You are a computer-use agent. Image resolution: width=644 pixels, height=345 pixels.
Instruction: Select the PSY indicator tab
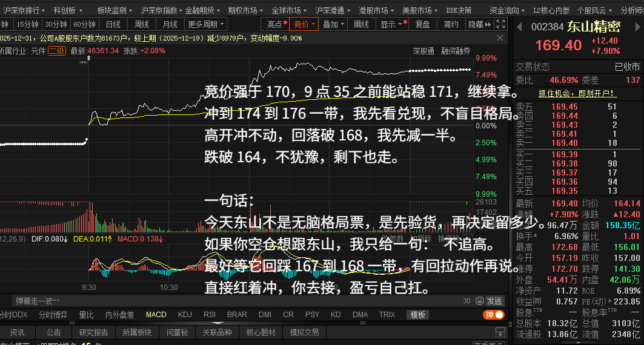click(x=312, y=315)
